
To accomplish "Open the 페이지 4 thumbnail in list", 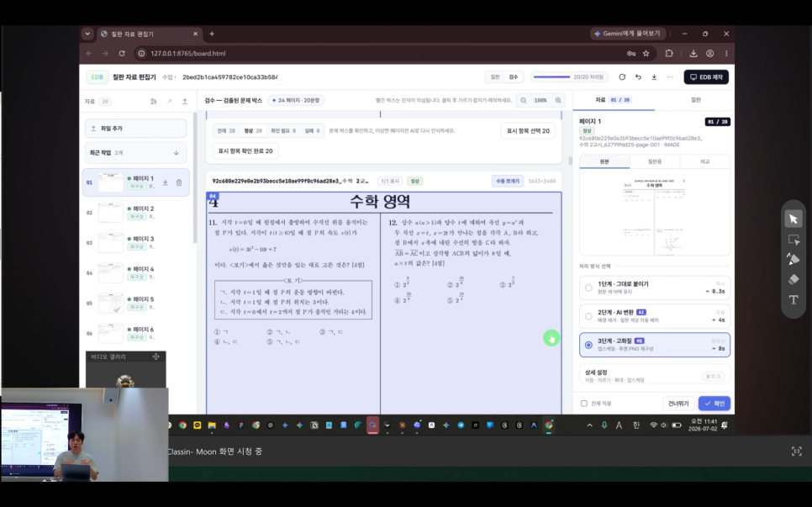I will coord(110,273).
